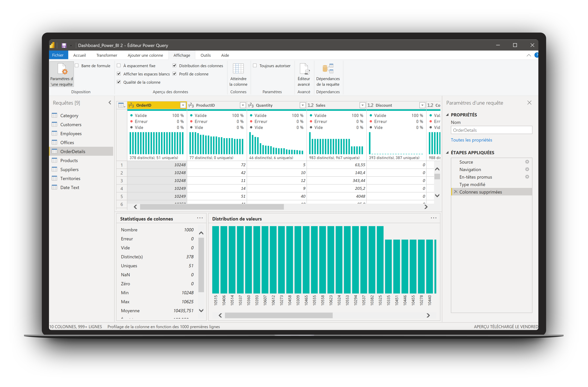The image size is (588, 387).
Task: Collapse the ÉTAPES APPLIQUÉES section
Action: click(x=447, y=153)
